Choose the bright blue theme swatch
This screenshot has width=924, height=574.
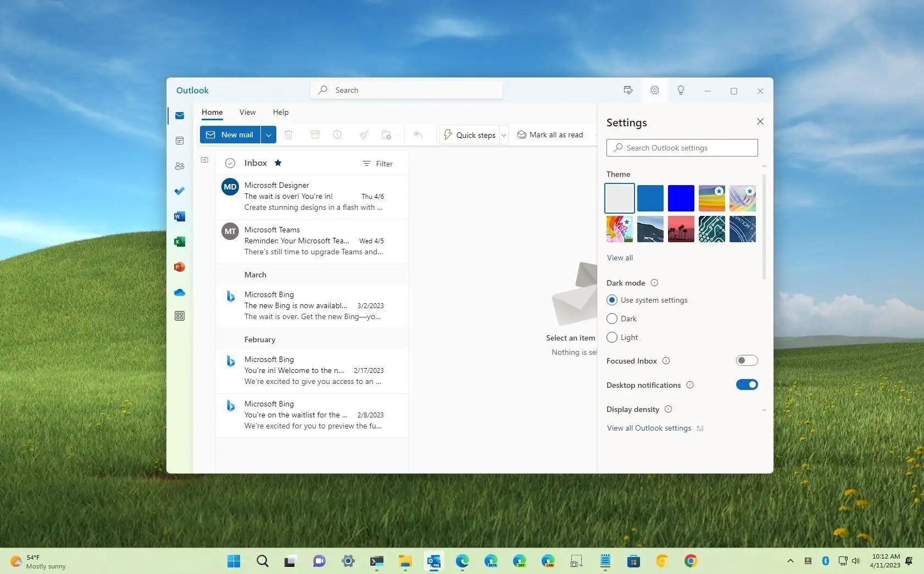tap(681, 198)
